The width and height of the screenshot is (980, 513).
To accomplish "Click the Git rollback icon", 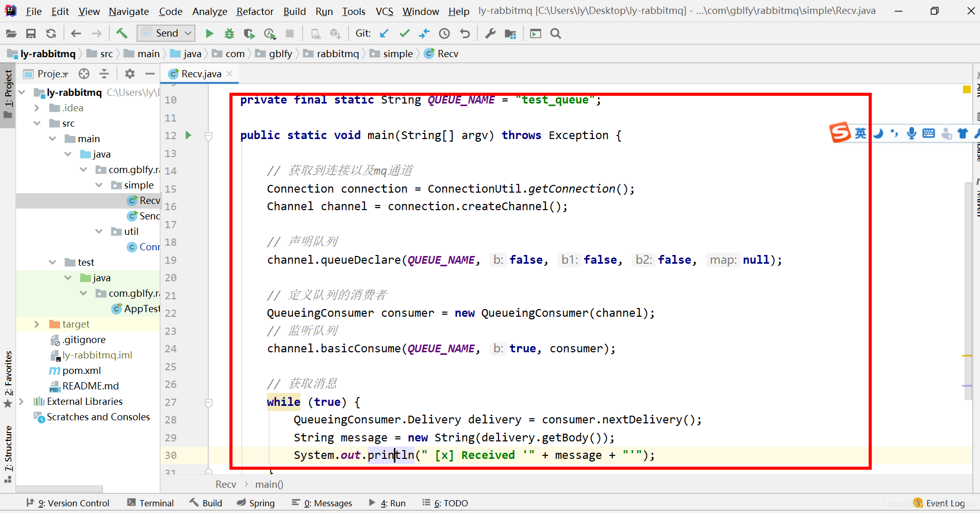I will [465, 33].
